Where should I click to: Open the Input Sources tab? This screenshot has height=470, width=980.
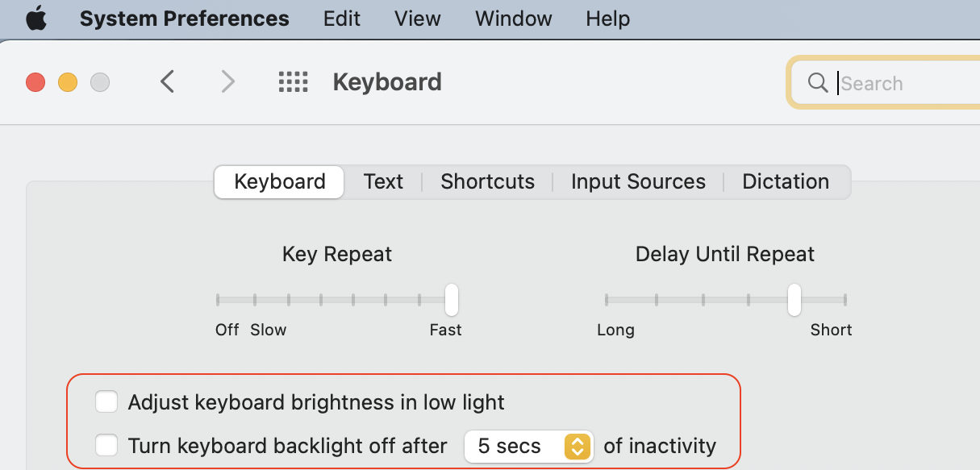click(x=638, y=182)
